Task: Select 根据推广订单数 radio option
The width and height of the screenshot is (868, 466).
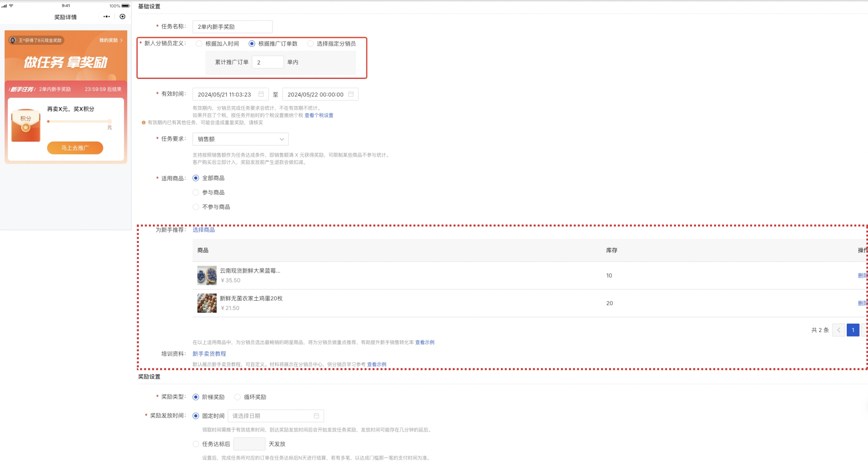Action: pos(252,43)
